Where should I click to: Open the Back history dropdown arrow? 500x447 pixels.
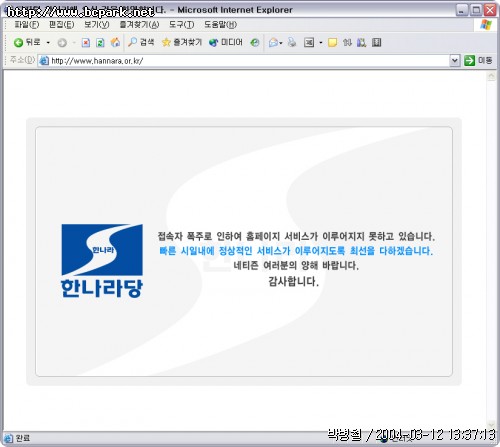[48, 42]
